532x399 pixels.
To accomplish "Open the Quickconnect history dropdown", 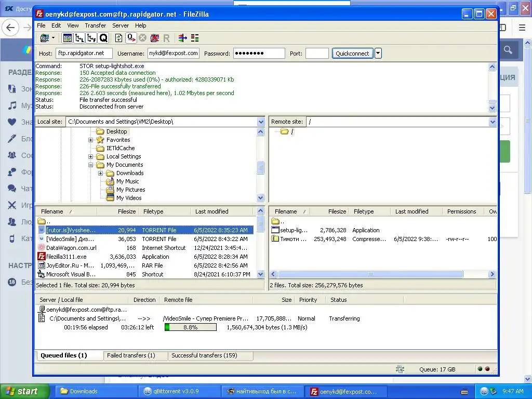I will [x=378, y=54].
